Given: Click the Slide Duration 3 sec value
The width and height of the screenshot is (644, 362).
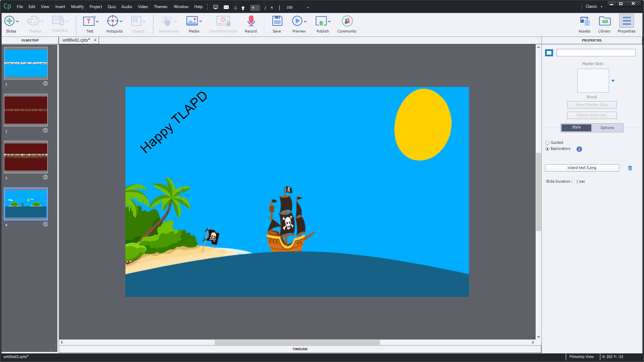Looking at the screenshot, I should point(577,181).
